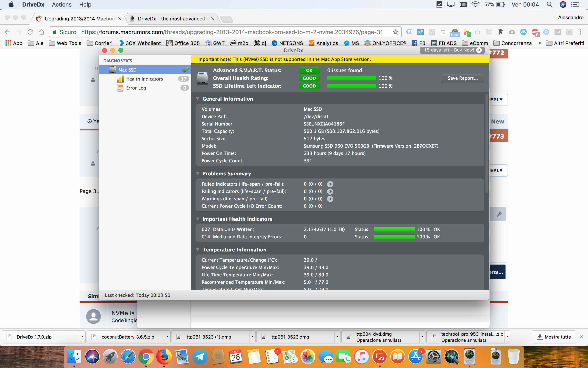Open iTunes from the Dock

362,357
